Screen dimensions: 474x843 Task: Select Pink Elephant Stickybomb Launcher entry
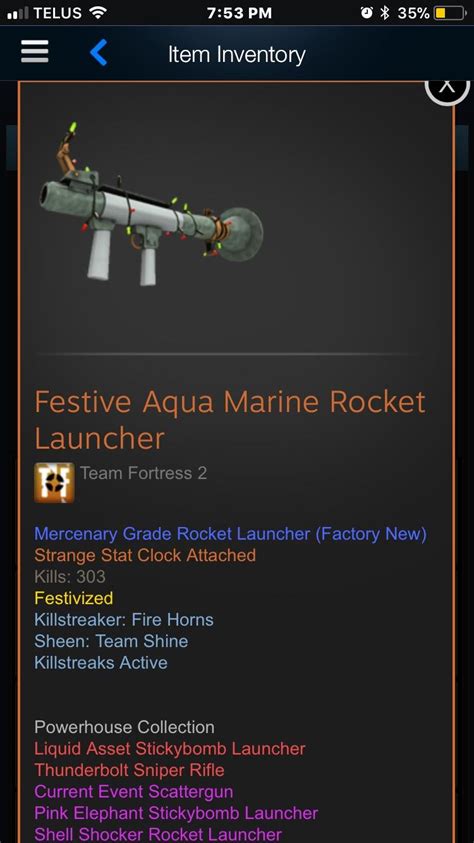point(176,813)
